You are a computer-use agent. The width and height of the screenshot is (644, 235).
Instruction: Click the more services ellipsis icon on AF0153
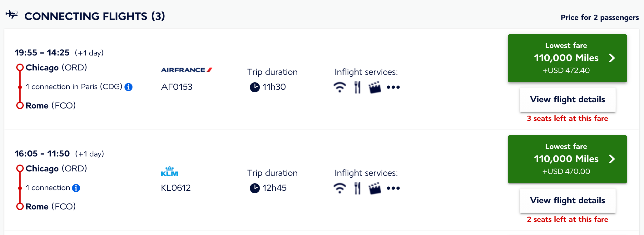(x=393, y=88)
